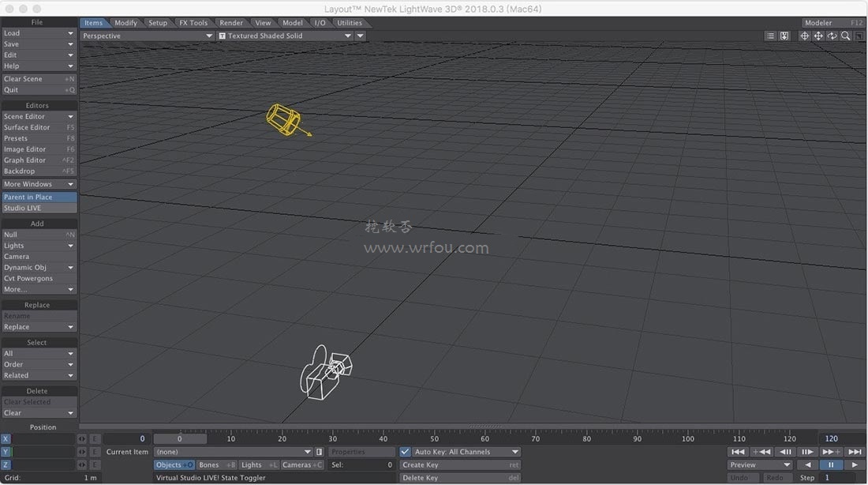The height and width of the screenshot is (485, 868).
Task: Click the viewport move (pan) arrows icon
Action: click(818, 36)
